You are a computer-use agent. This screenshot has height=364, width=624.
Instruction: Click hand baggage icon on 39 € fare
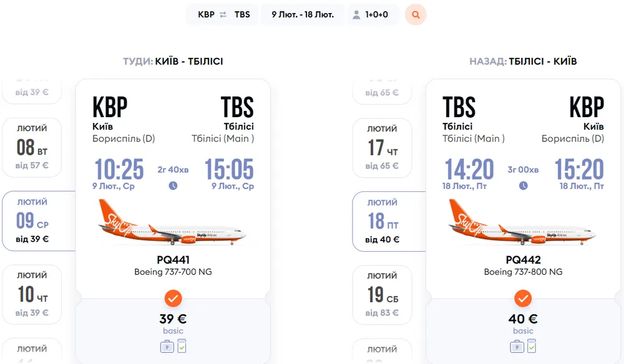click(x=167, y=347)
